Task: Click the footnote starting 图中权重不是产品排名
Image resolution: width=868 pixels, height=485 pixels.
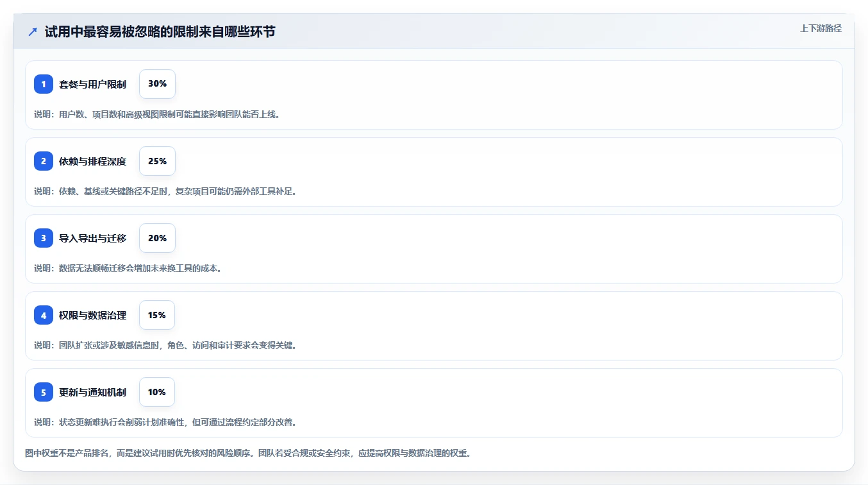Action: (x=249, y=453)
